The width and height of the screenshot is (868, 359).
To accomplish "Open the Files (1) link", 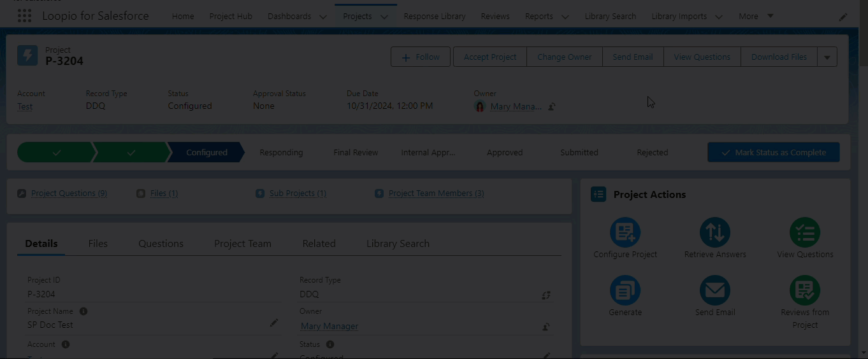I will coord(164,194).
